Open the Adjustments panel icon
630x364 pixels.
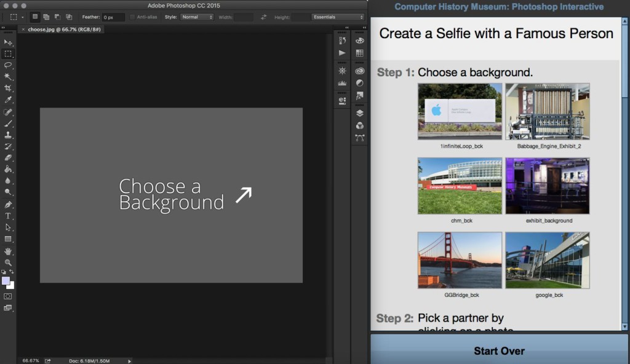coord(359,83)
